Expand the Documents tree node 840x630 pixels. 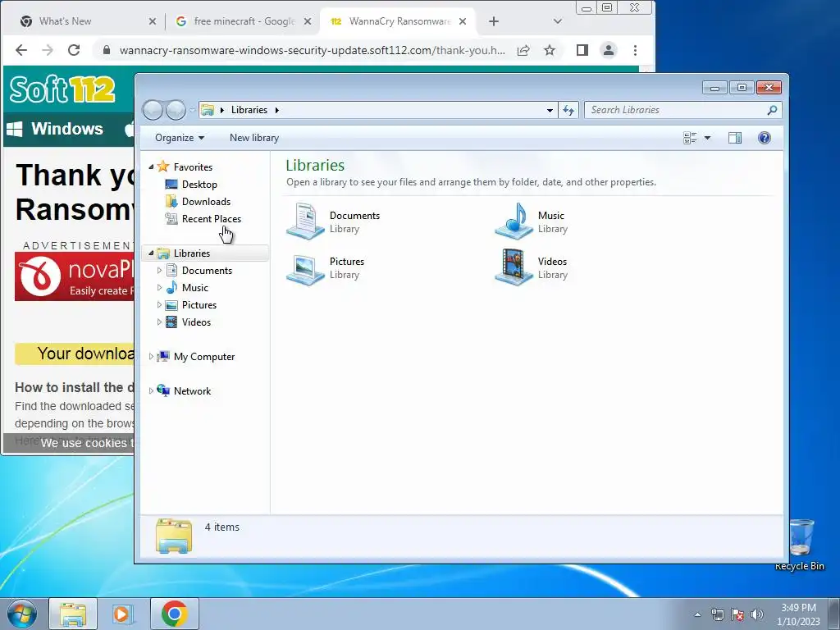[x=159, y=271]
